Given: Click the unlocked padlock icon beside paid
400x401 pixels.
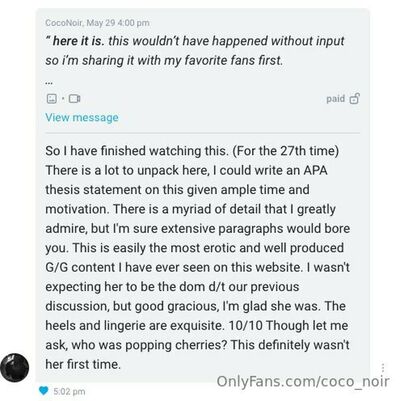Looking at the screenshot, I should tap(354, 99).
